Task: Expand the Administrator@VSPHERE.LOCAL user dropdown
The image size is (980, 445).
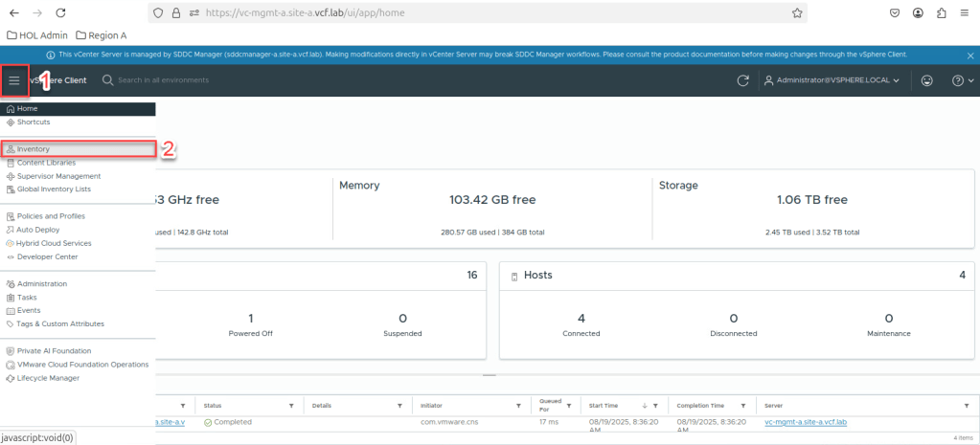Action: tap(832, 80)
